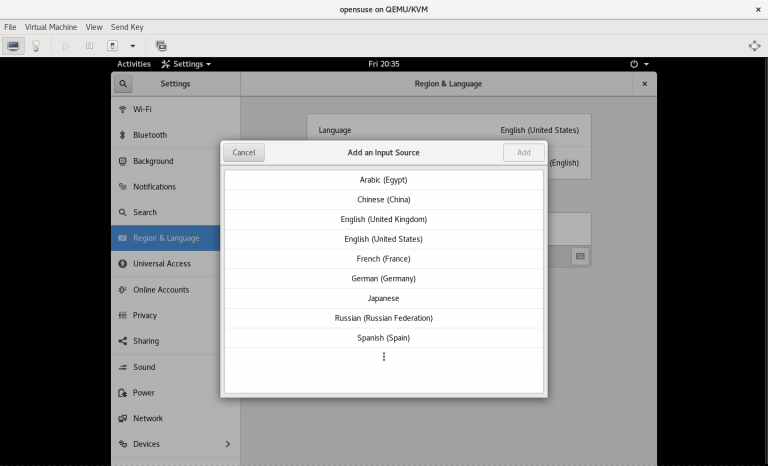Open the system power menu in top bar
This screenshot has height=466, width=768.
[639, 64]
